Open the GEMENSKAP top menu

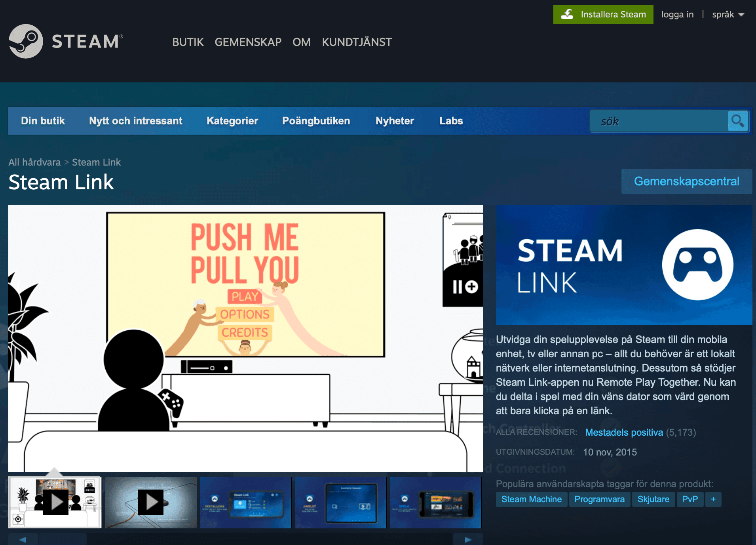[248, 42]
